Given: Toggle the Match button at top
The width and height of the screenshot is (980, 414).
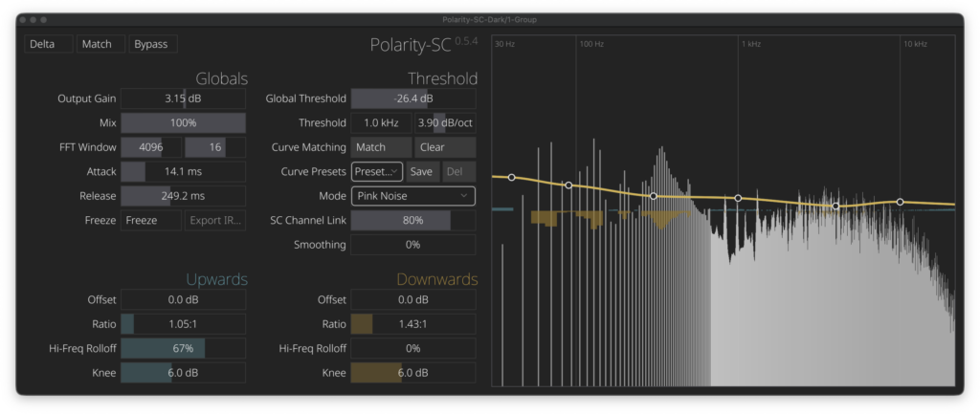Looking at the screenshot, I should click(100, 44).
